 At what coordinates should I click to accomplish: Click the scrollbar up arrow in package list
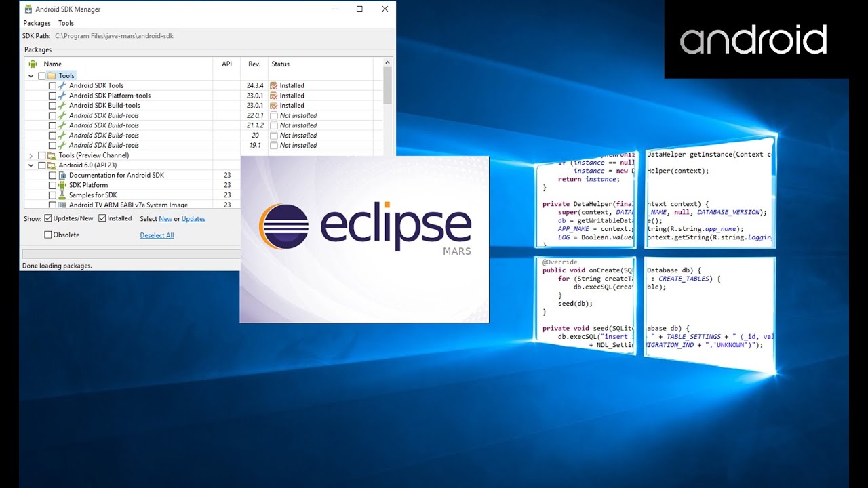click(388, 62)
